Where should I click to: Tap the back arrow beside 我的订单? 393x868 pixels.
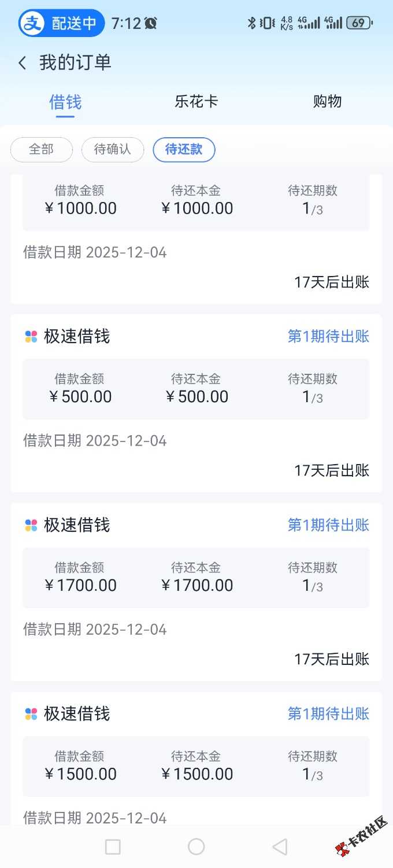(x=23, y=63)
